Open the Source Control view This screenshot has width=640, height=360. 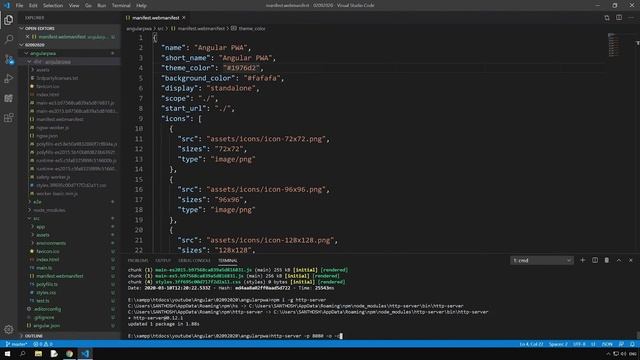tap(9, 59)
